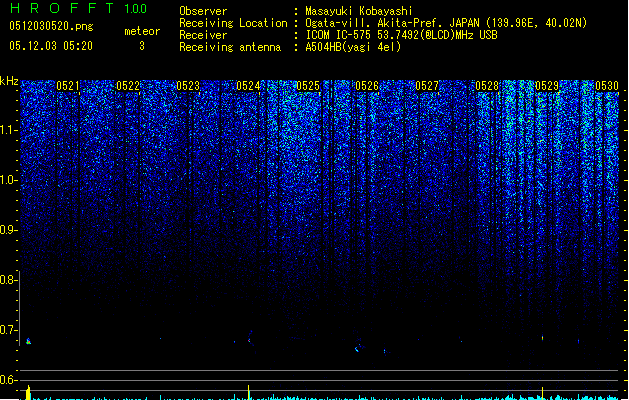This screenshot has width=629, height=400.
Task: Click the ICOM IC-575 receiver description
Action: click(x=402, y=35)
